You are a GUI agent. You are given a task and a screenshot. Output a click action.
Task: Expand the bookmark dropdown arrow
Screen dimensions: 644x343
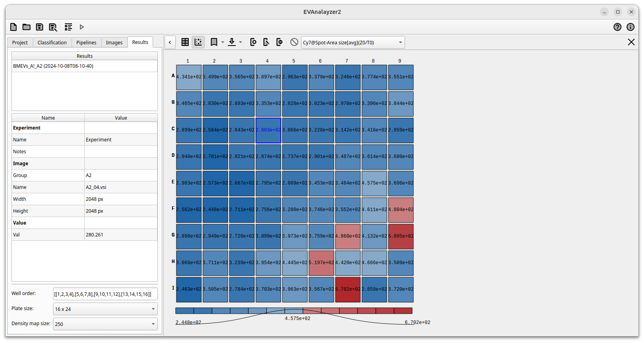point(223,42)
